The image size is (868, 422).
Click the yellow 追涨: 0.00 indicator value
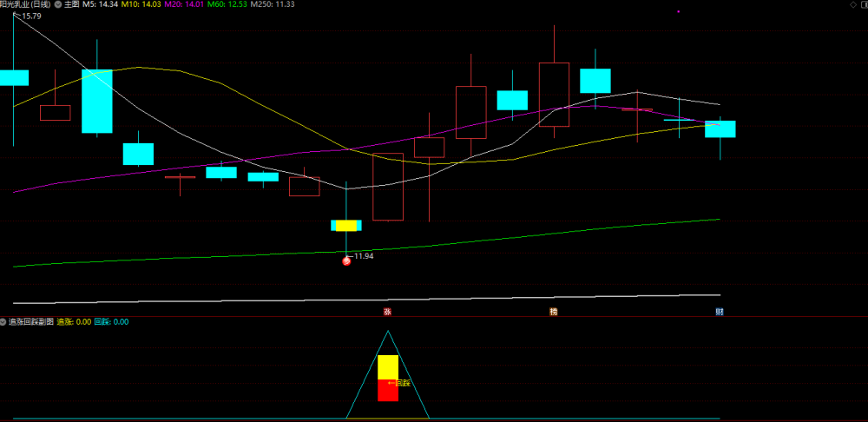point(74,322)
